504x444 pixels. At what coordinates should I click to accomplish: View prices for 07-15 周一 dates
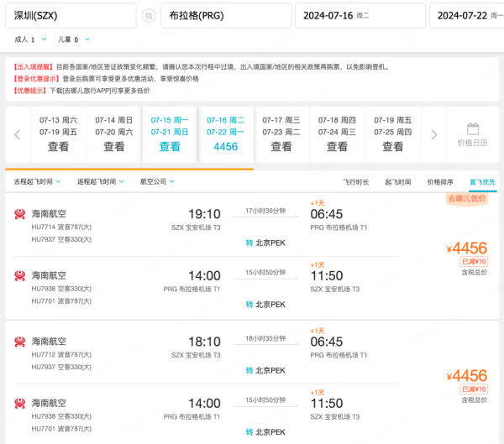point(170,134)
